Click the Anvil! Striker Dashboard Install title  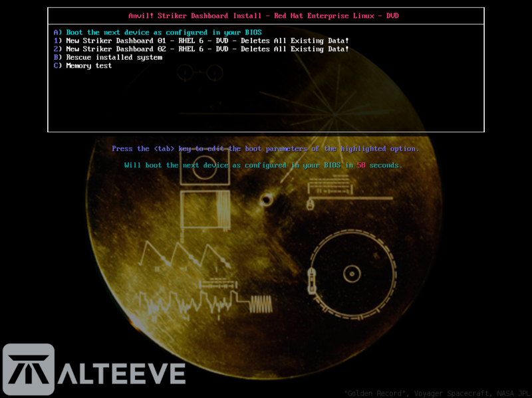pos(263,16)
